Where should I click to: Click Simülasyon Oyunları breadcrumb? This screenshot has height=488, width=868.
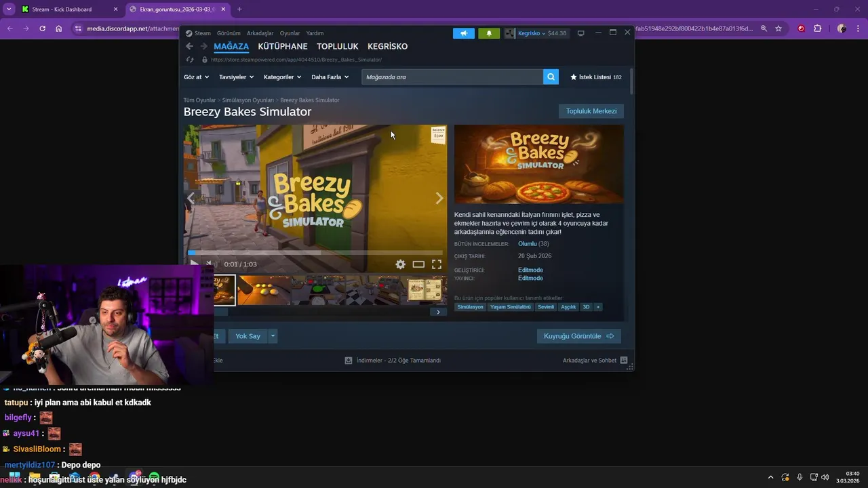[248, 100]
